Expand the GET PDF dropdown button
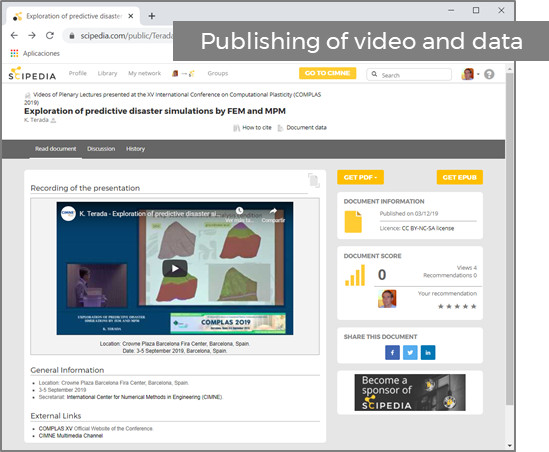The width and height of the screenshot is (549, 452). point(360,177)
